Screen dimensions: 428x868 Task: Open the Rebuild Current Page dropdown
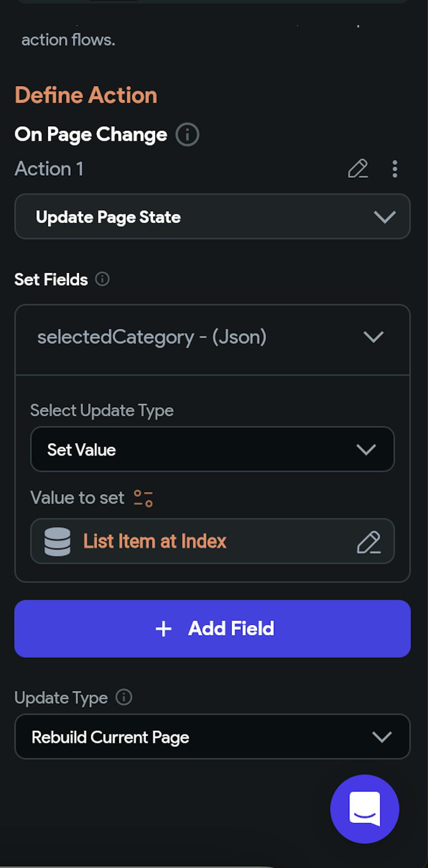tap(212, 737)
